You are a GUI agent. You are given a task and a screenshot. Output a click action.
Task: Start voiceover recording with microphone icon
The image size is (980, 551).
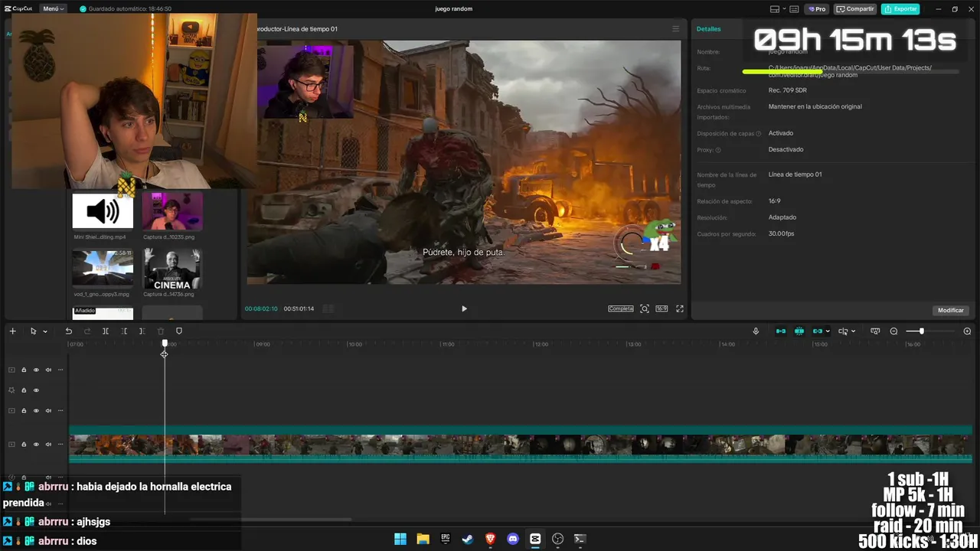756,331
